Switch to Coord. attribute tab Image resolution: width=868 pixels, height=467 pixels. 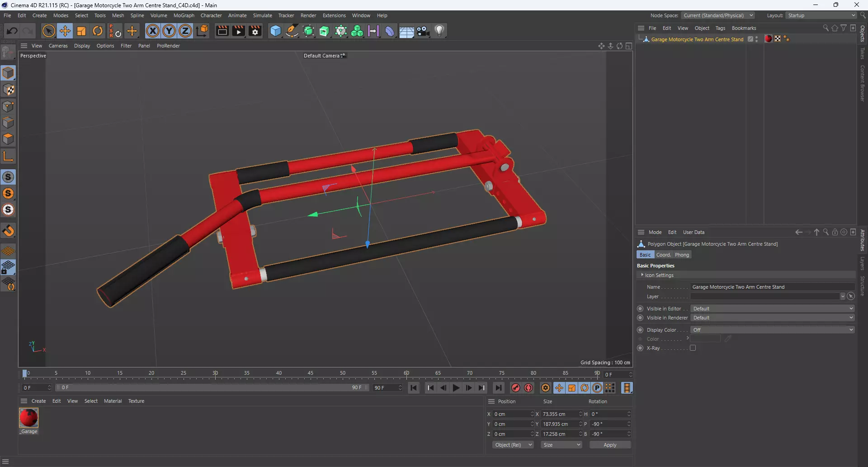point(663,255)
